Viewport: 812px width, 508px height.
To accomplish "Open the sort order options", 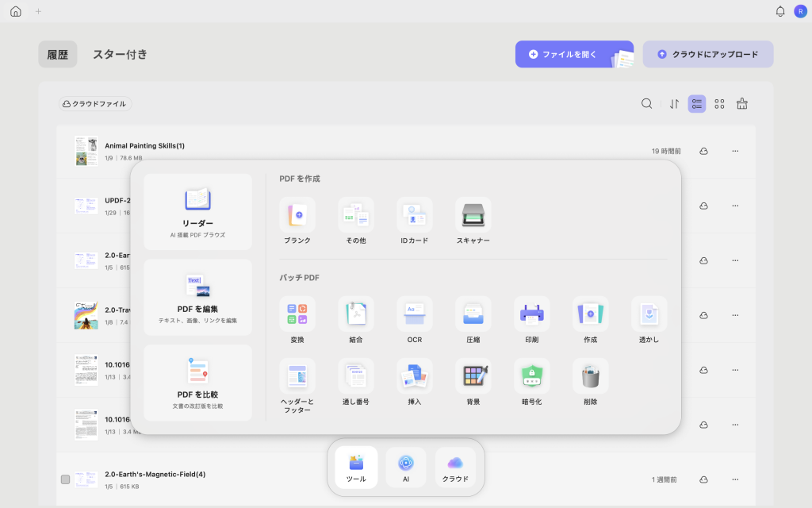I will (x=674, y=104).
